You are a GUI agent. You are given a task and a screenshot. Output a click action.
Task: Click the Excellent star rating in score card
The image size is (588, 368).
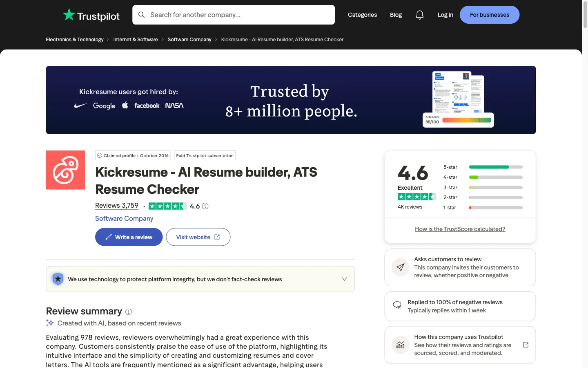click(x=417, y=197)
